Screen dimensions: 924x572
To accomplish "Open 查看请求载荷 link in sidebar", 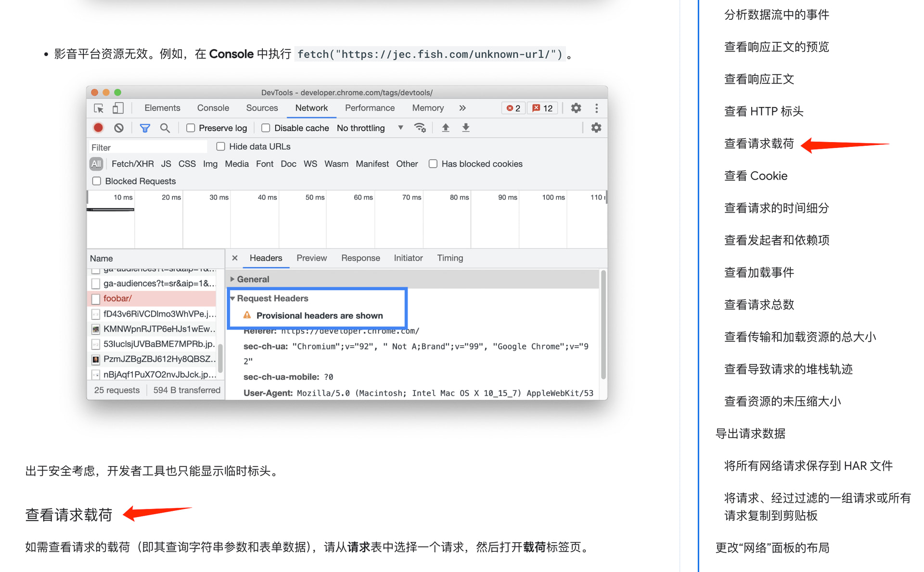I will click(x=759, y=143).
